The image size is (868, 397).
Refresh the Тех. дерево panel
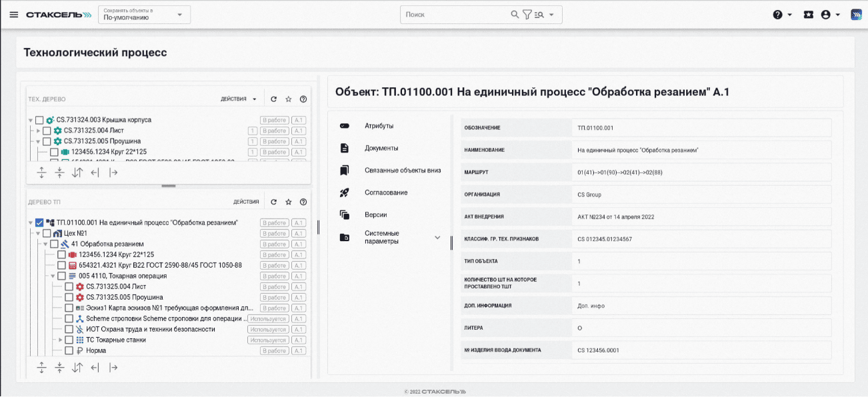click(x=273, y=99)
